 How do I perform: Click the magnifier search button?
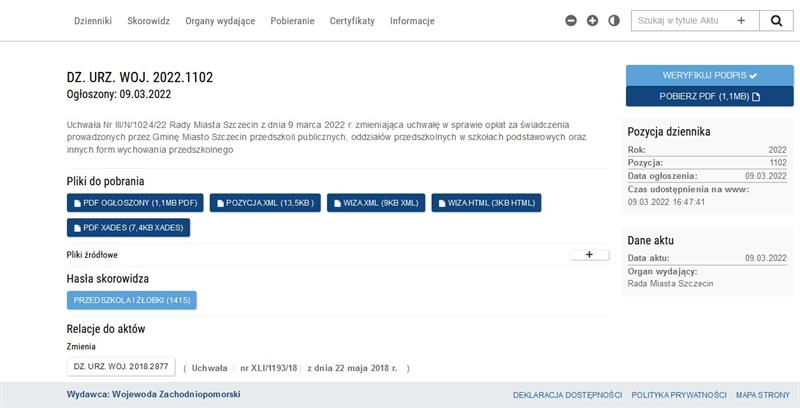[776, 20]
